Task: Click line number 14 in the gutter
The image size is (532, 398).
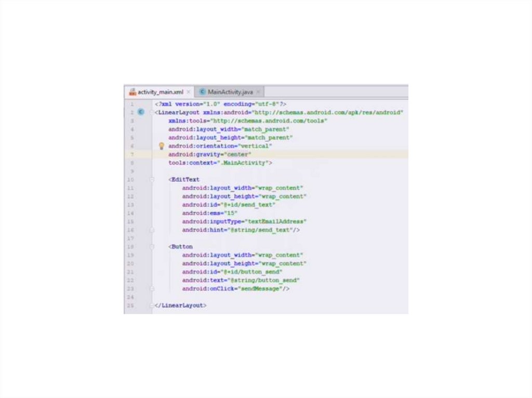Action: (x=131, y=213)
